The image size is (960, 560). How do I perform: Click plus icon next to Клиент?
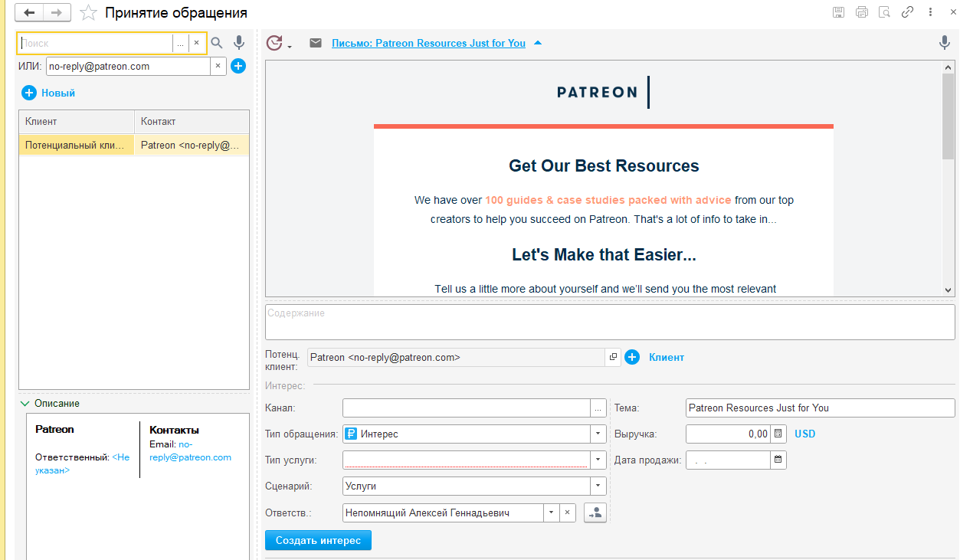click(x=632, y=357)
